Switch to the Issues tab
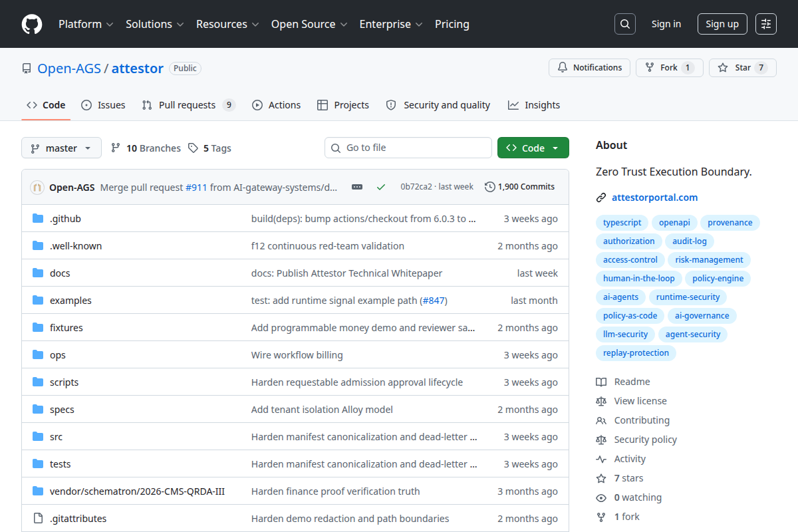This screenshot has width=798, height=532. click(103, 105)
